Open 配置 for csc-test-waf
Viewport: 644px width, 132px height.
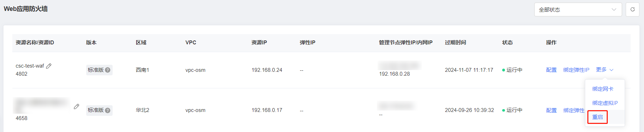pyautogui.click(x=551, y=70)
